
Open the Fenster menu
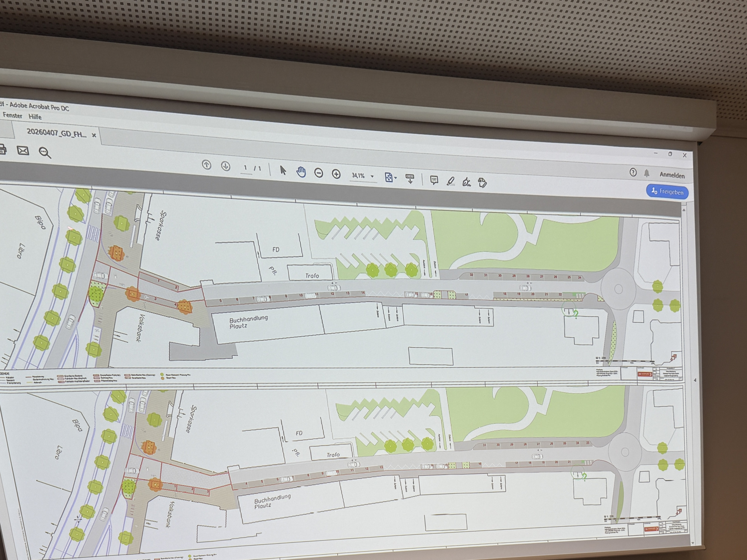(12, 115)
